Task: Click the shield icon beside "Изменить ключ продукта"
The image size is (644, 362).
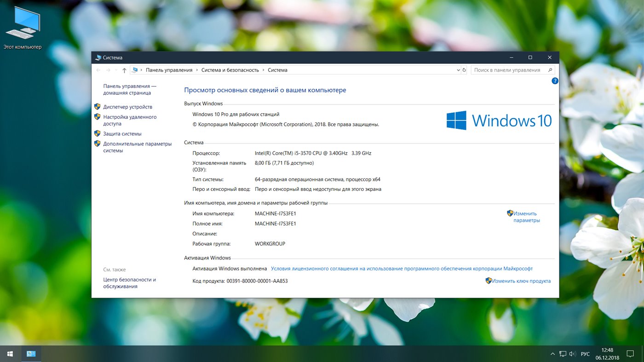Action: click(489, 281)
